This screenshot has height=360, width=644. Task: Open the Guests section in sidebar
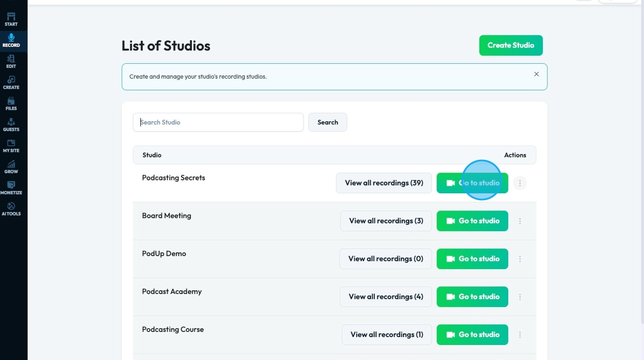tap(11, 124)
